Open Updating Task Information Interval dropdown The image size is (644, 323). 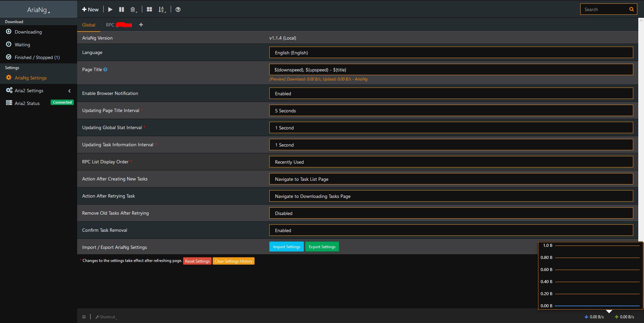(451, 145)
